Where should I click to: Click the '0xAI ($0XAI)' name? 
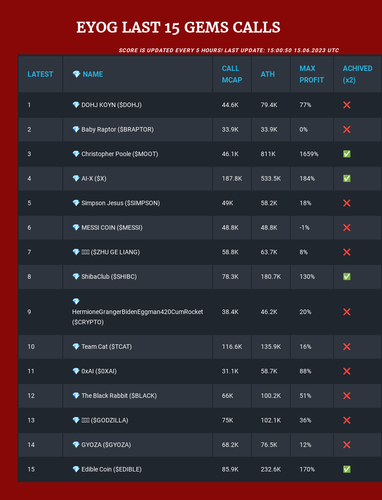point(99,371)
